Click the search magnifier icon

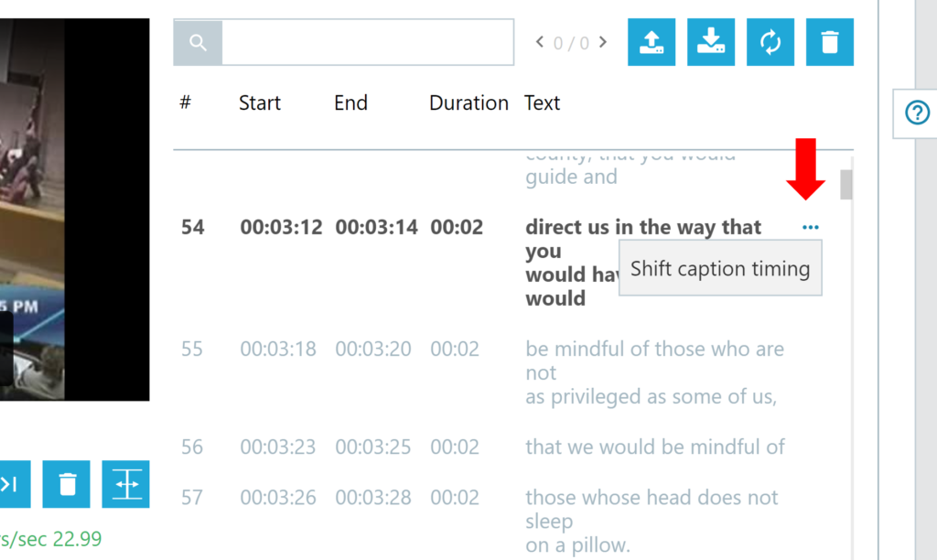pyautogui.click(x=197, y=41)
